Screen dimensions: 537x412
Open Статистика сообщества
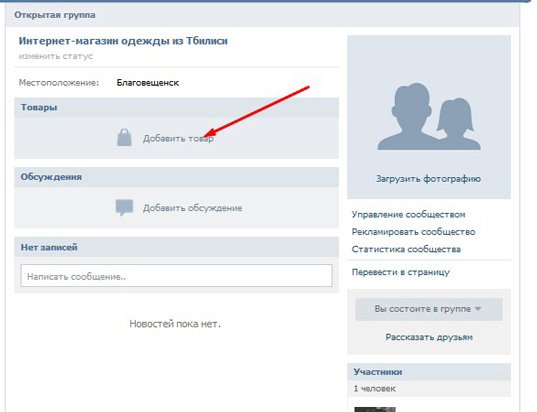406,249
